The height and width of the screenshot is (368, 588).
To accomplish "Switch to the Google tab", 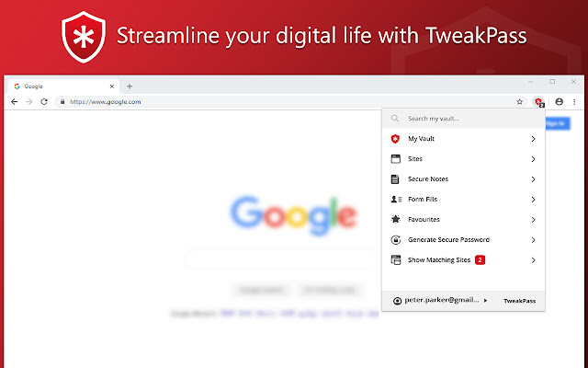I will [x=63, y=86].
